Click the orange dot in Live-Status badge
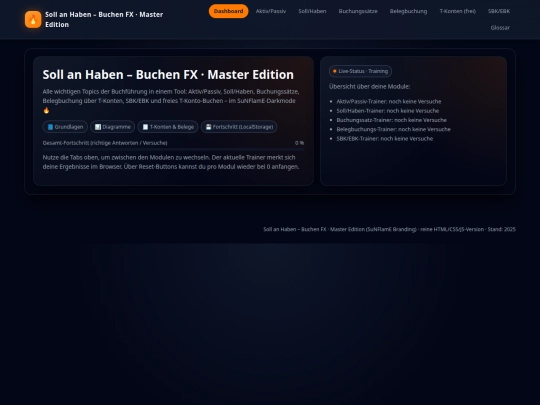Viewport: 540px width, 405px height. click(334, 71)
